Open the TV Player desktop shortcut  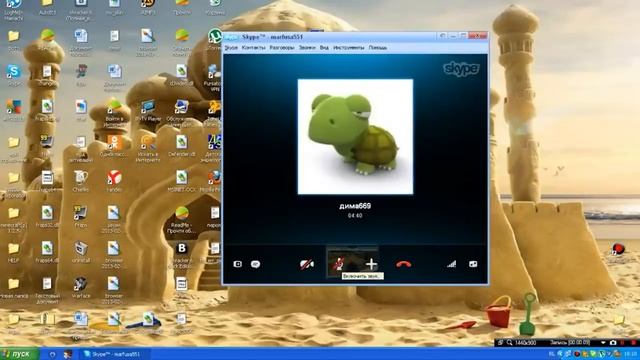pos(148,107)
